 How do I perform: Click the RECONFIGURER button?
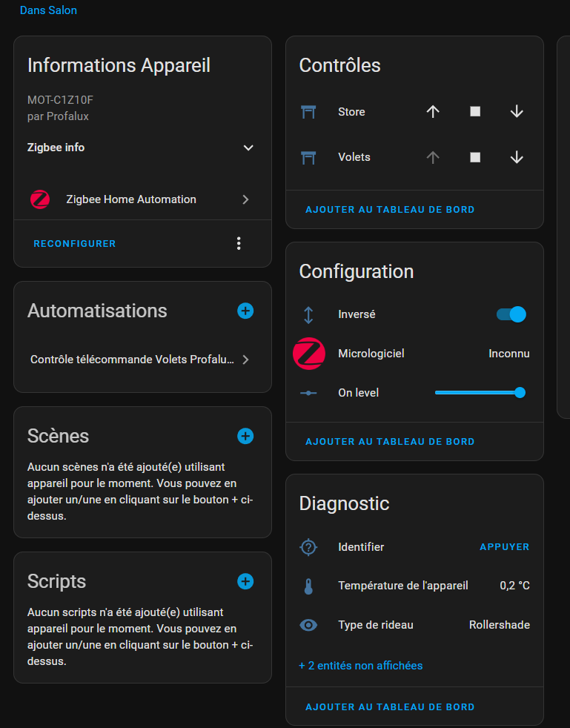pos(75,243)
